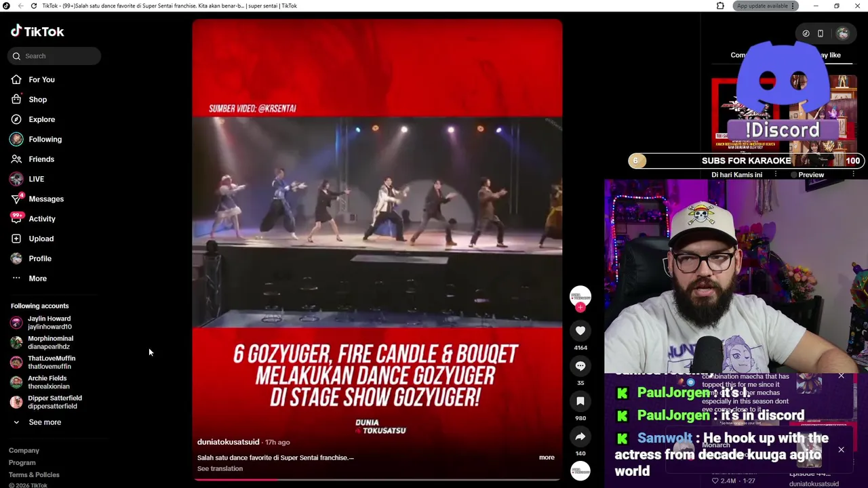The image size is (868, 488).
Task: Close the upper chat overlay popup
Action: 842,376
